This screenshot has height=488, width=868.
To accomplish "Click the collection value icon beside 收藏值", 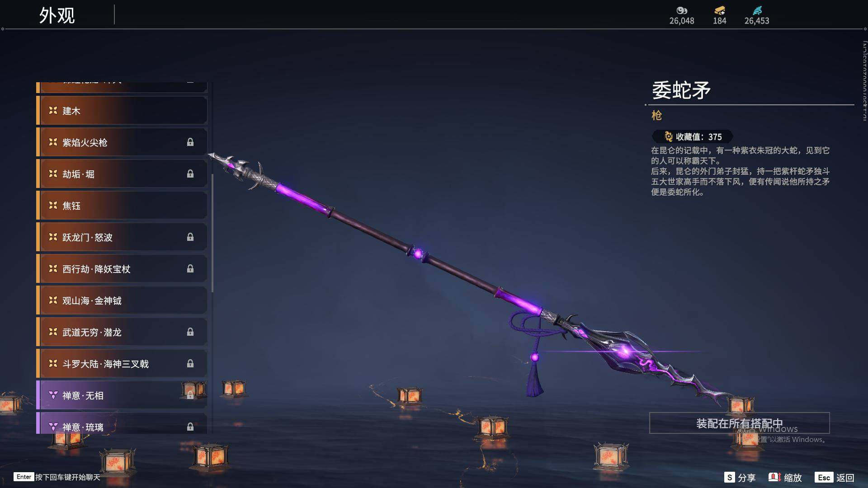I will coord(668,136).
